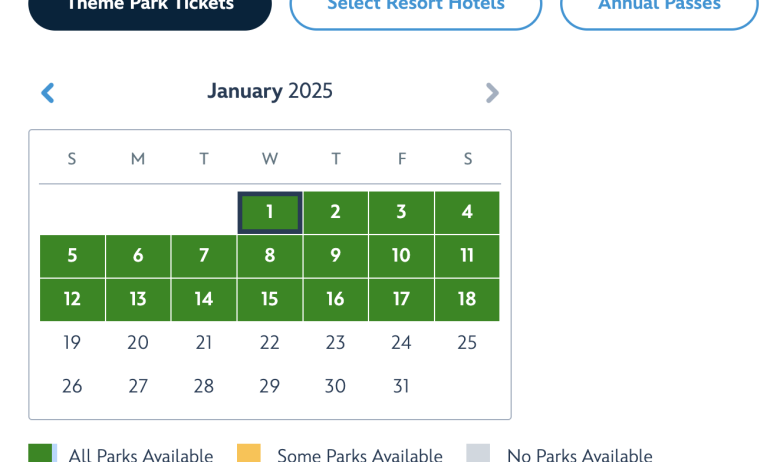The width and height of the screenshot is (770, 462).
Task: Click January 31 on the calendar
Action: 401,386
